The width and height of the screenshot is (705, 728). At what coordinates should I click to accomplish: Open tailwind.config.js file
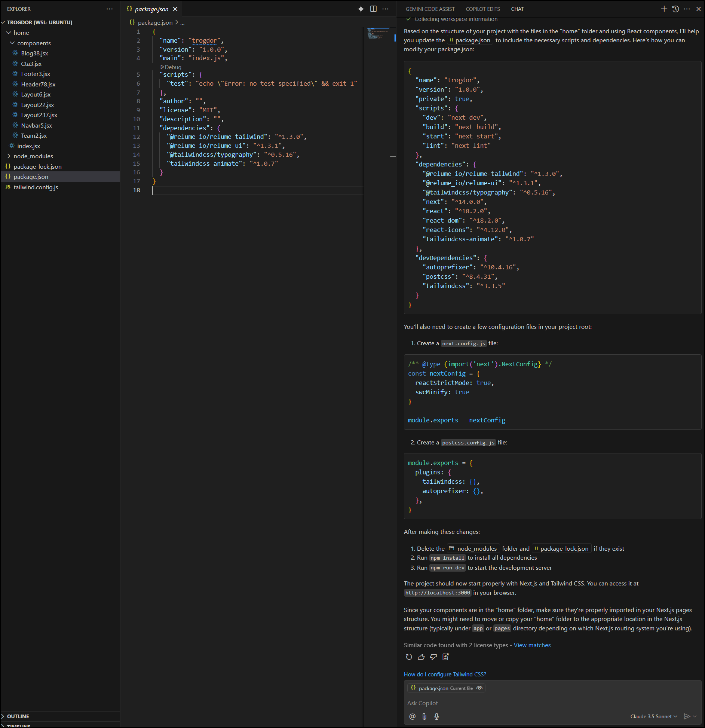pos(36,187)
